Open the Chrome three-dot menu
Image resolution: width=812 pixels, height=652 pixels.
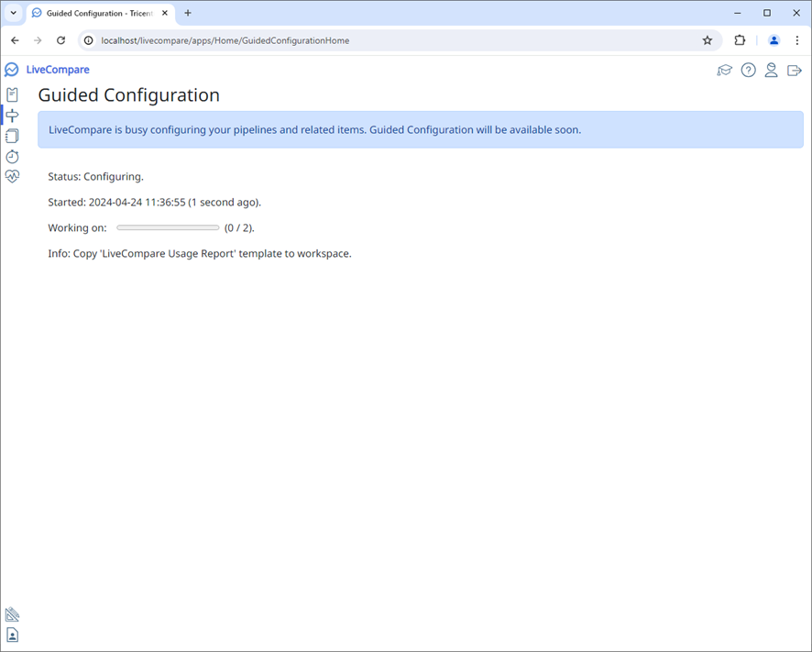pyautogui.click(x=797, y=40)
